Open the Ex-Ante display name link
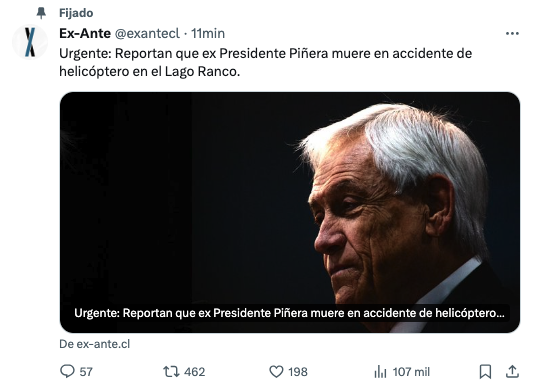 coord(85,34)
